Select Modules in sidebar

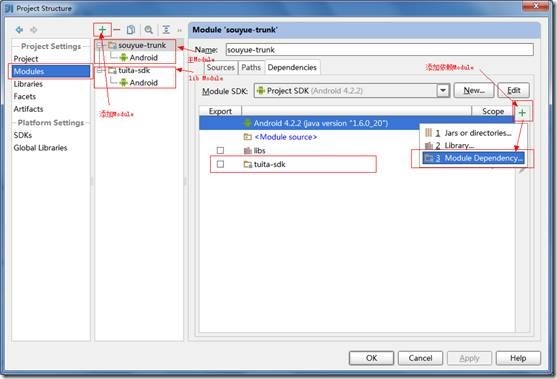(x=51, y=71)
